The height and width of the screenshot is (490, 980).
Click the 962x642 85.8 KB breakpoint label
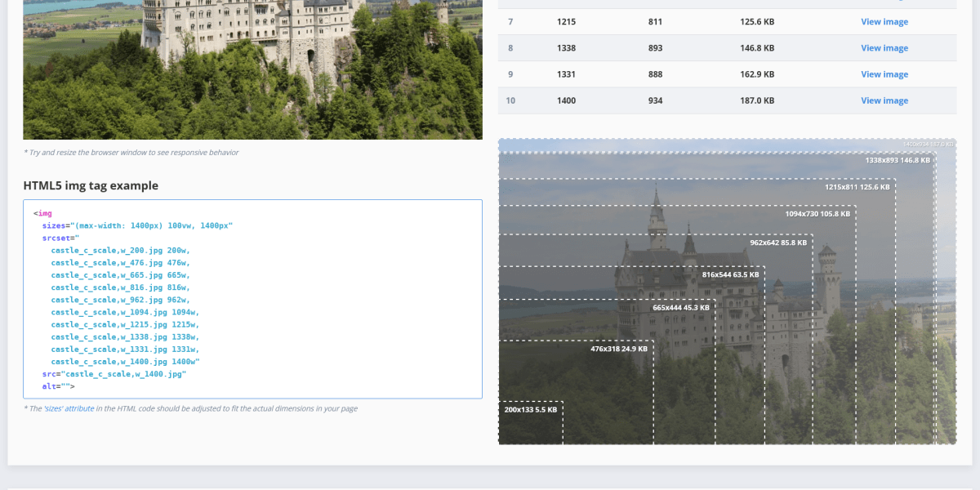[777, 243]
